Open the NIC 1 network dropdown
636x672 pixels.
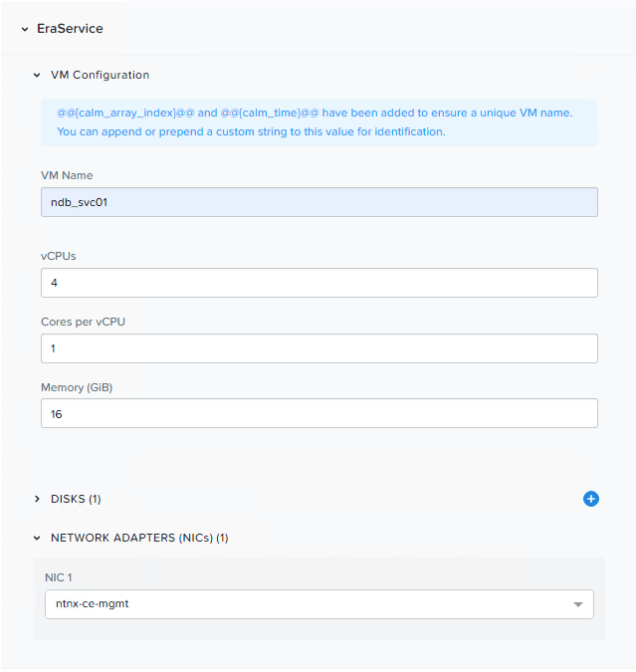pyautogui.click(x=309, y=604)
